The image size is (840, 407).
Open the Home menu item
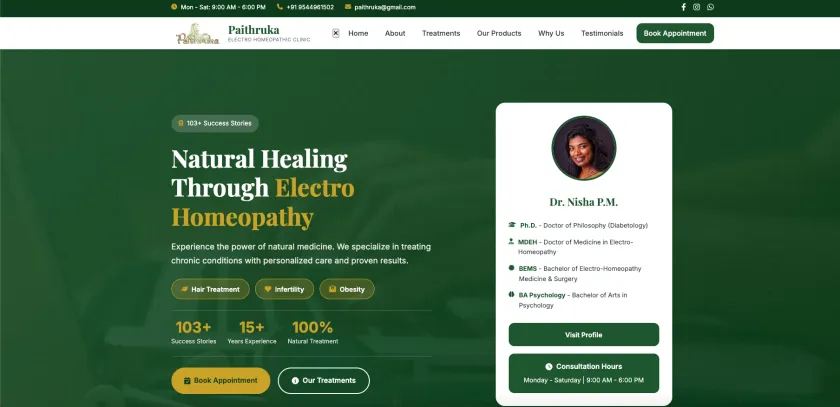pyautogui.click(x=358, y=33)
